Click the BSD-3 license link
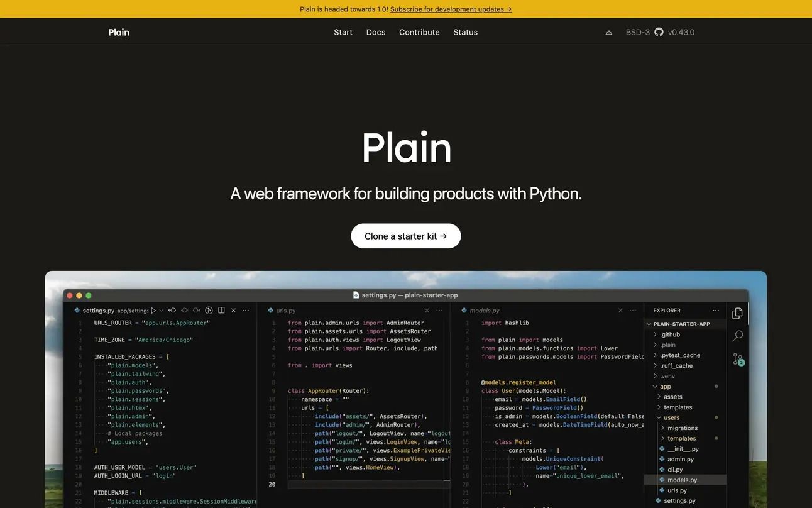 tap(638, 32)
